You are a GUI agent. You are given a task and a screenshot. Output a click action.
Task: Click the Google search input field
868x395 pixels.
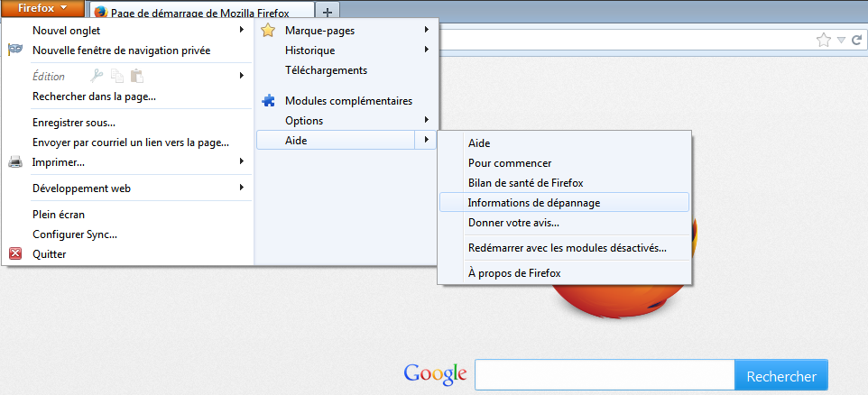coord(605,376)
